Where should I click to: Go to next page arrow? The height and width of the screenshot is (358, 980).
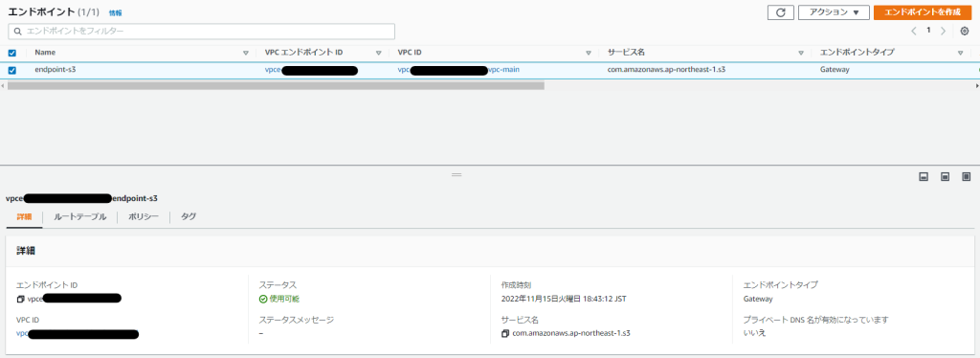click(943, 32)
